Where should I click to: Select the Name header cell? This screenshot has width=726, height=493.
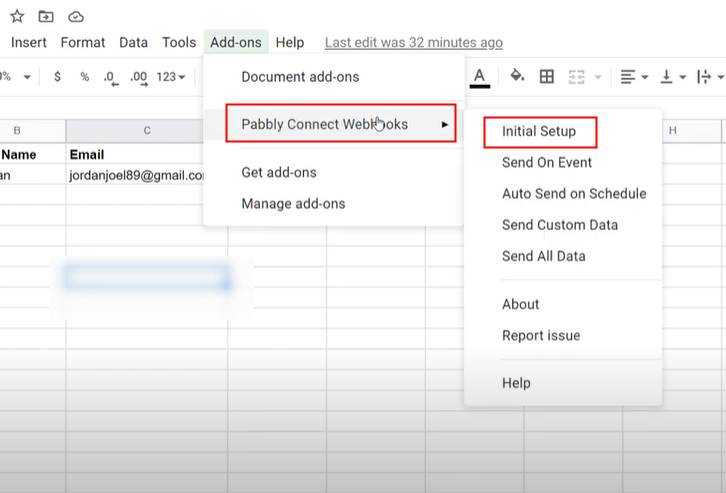coord(32,154)
